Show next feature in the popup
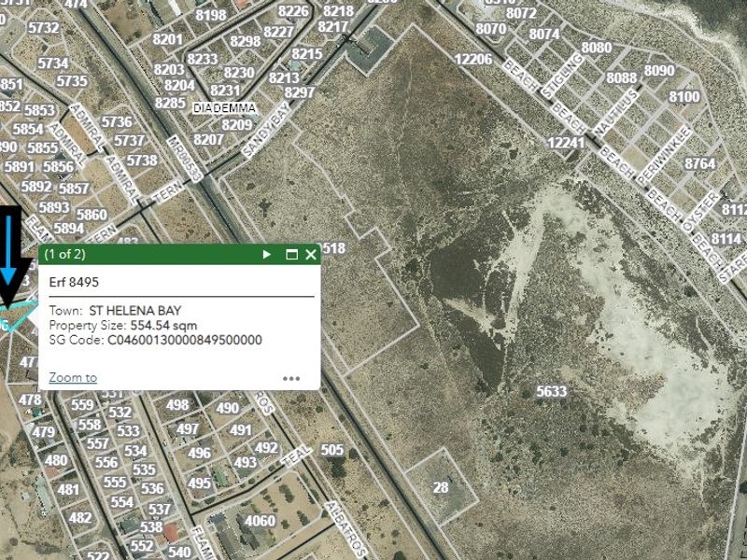 tap(267, 254)
